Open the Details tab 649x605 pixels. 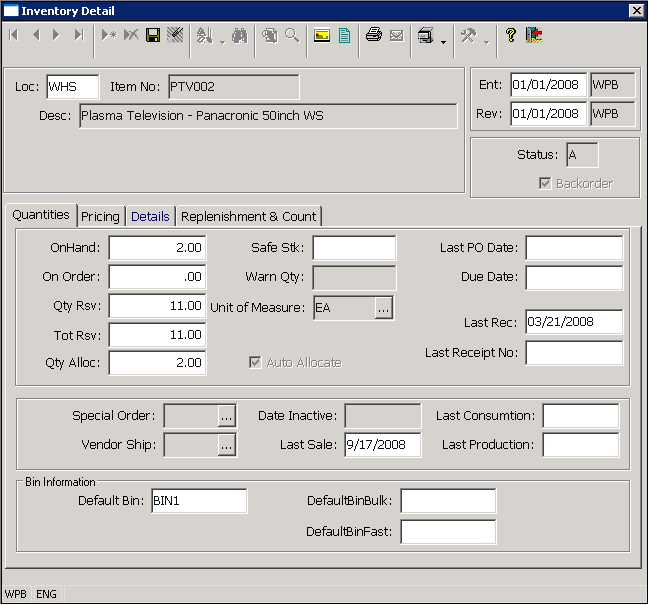[150, 216]
